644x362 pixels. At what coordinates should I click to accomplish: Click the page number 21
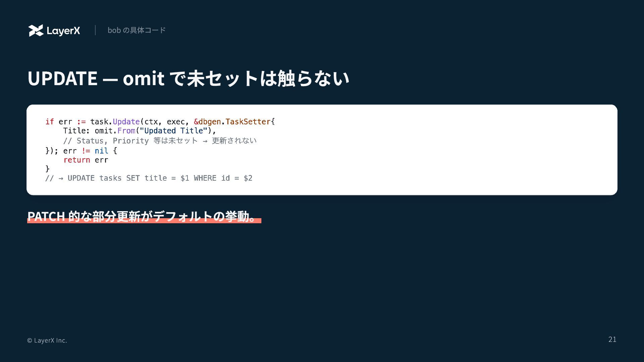612,340
